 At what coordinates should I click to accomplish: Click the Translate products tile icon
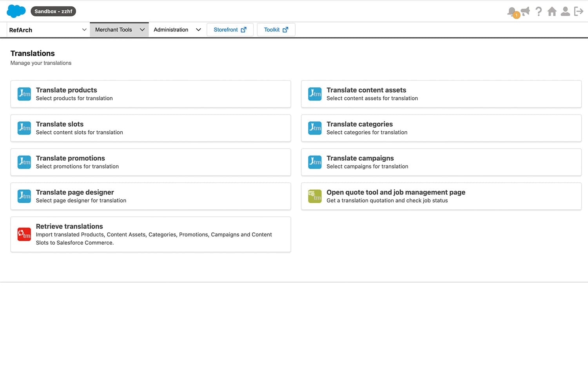click(x=24, y=94)
